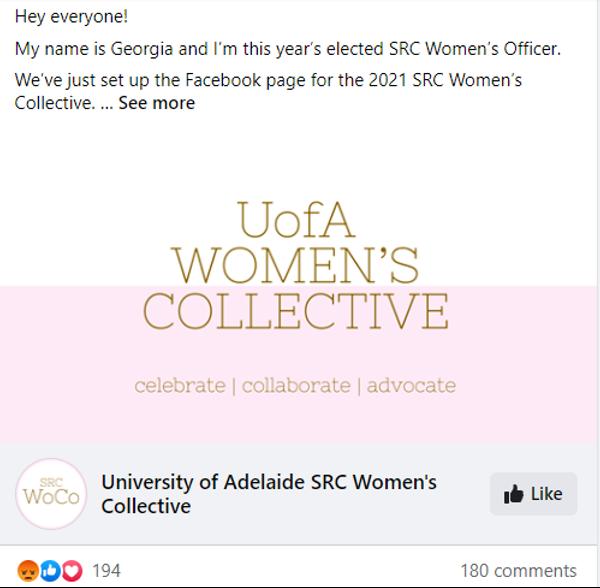This screenshot has height=588, width=600.
Task: Click the 2021 SRC Women's Collective sentence
Action: (268, 92)
